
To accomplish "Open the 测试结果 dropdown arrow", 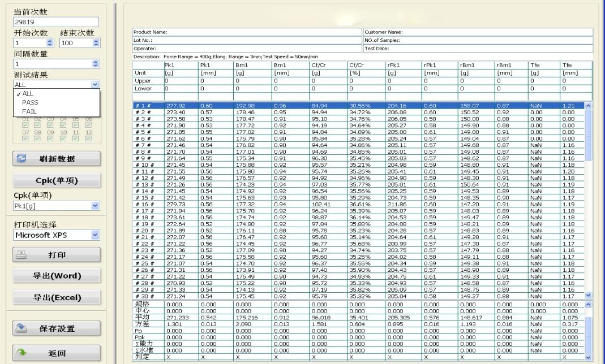I will point(95,84).
